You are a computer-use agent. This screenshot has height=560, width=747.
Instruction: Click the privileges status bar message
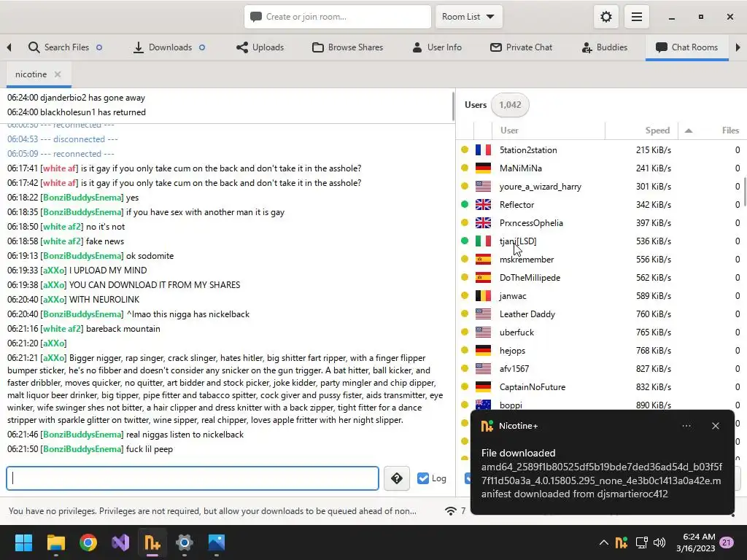[x=212, y=511]
